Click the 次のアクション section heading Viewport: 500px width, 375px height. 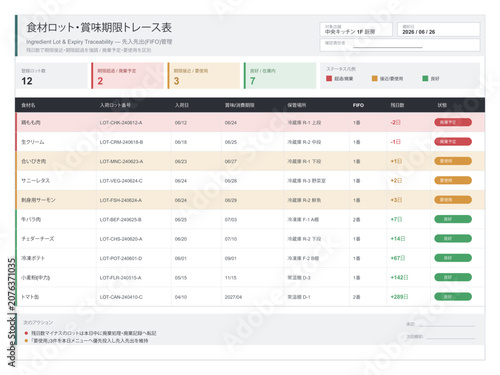click(38, 322)
